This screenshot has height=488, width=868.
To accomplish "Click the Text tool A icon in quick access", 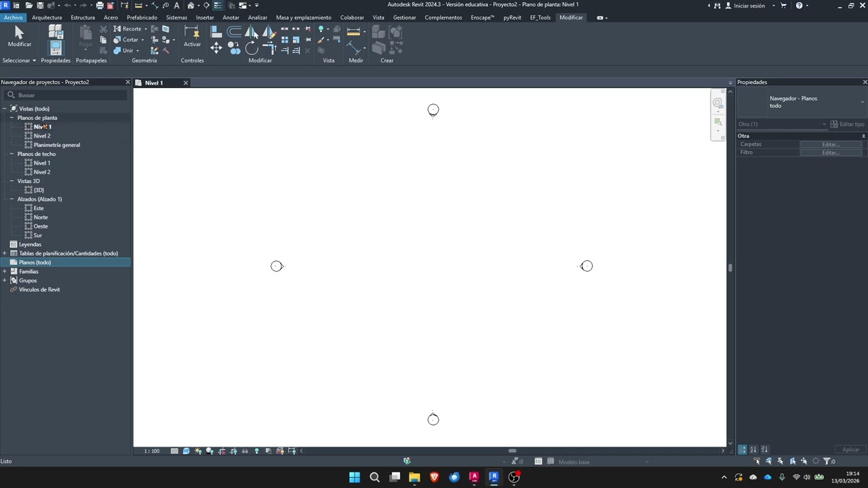I will pyautogui.click(x=176, y=5).
